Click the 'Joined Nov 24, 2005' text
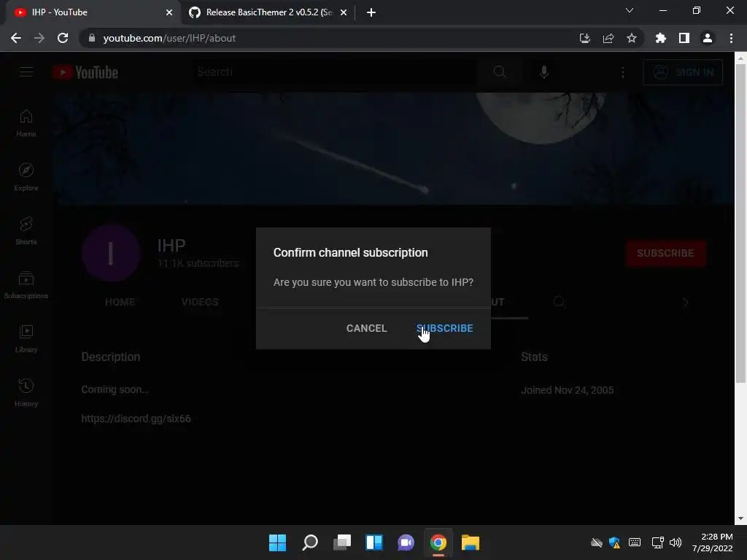Screen dimensions: 747x560 tap(568, 390)
